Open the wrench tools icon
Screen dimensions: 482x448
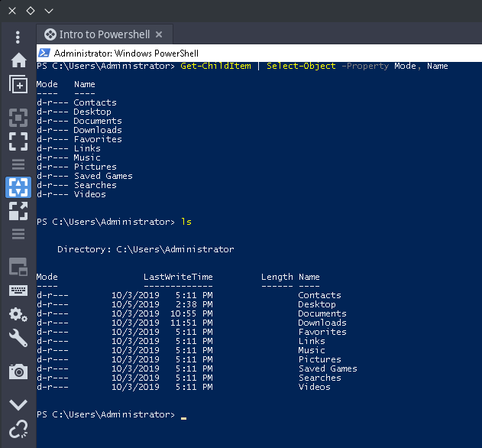(x=18, y=339)
